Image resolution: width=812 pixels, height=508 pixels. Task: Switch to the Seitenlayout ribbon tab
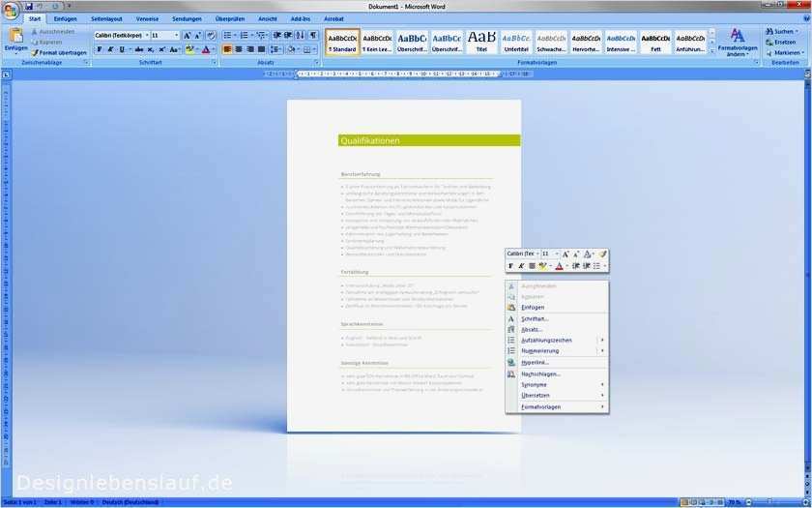click(106, 18)
